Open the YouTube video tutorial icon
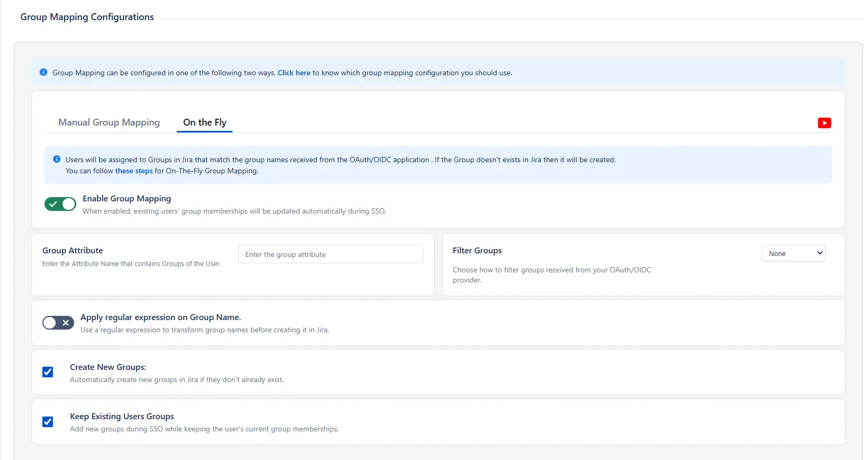 [824, 123]
